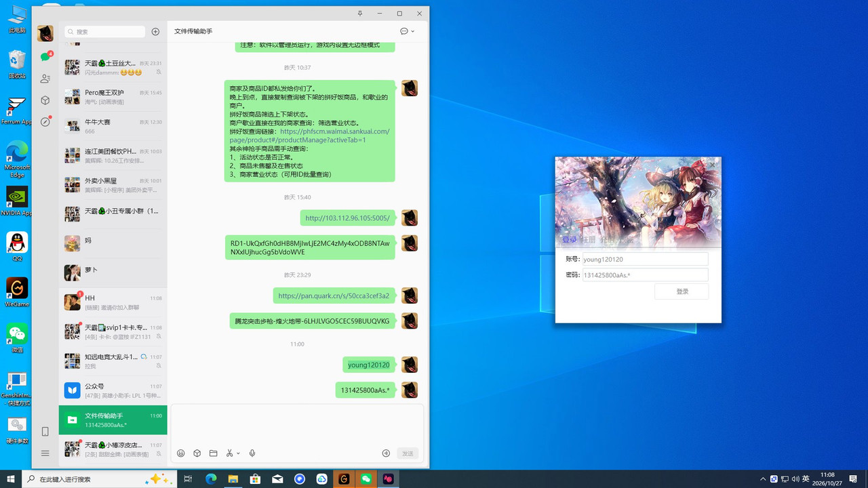Open the 外卖小黑屋 conversation

[113, 185]
